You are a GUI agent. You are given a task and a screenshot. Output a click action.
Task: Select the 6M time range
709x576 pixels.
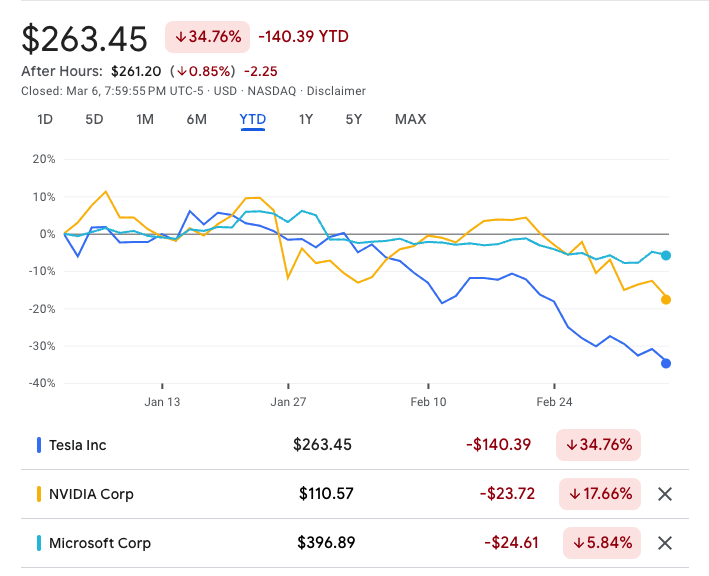coord(196,119)
